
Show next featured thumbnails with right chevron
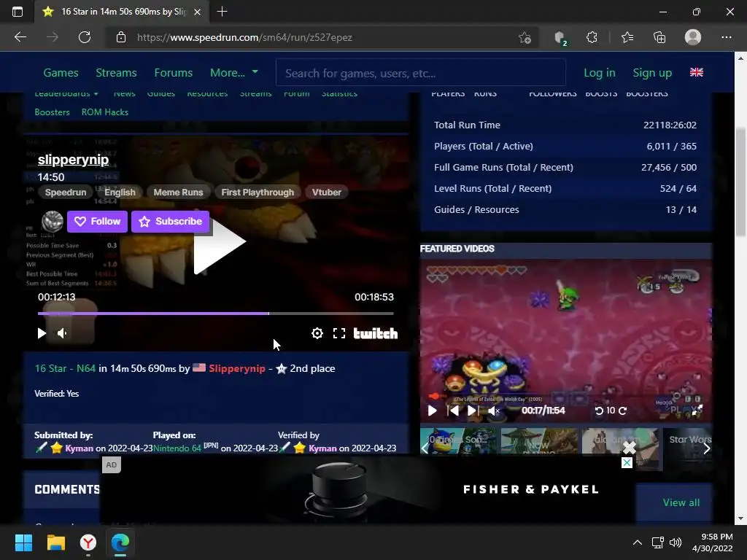click(707, 448)
